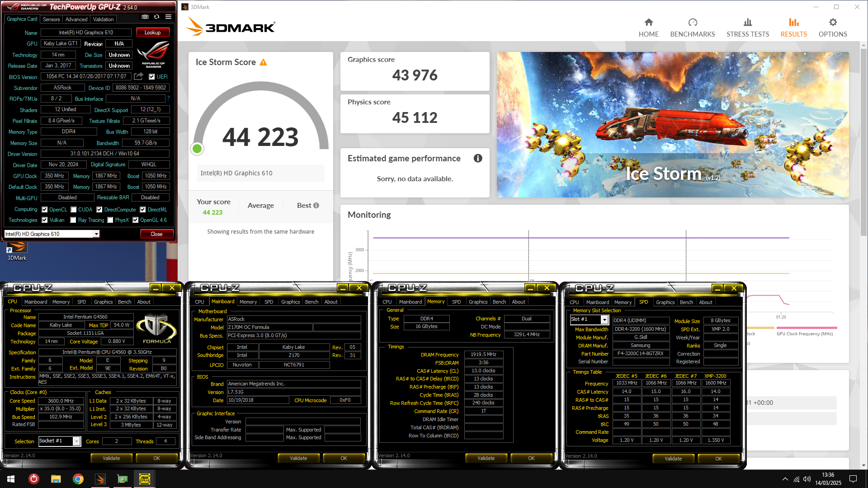Click the GPU-Z refresh icon
The image size is (868, 488).
point(156,17)
